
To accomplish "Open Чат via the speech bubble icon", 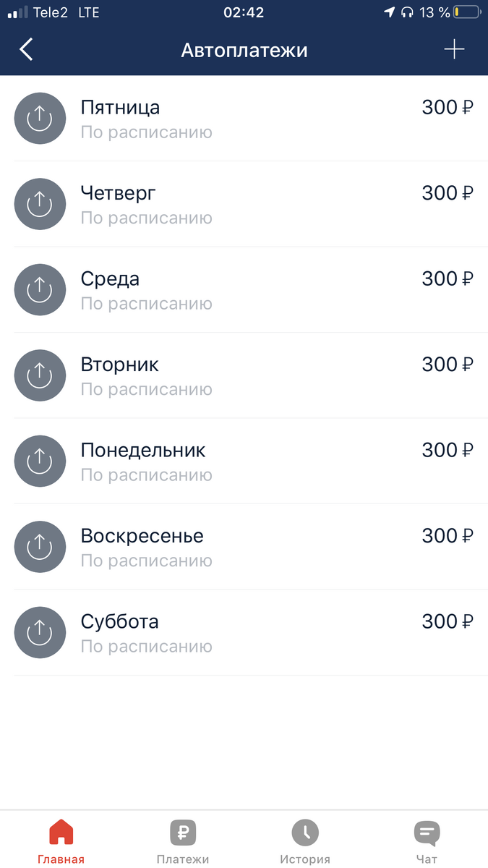I will (427, 832).
